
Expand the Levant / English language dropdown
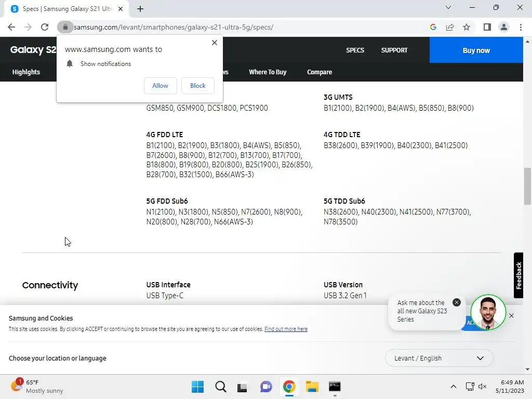click(x=438, y=358)
